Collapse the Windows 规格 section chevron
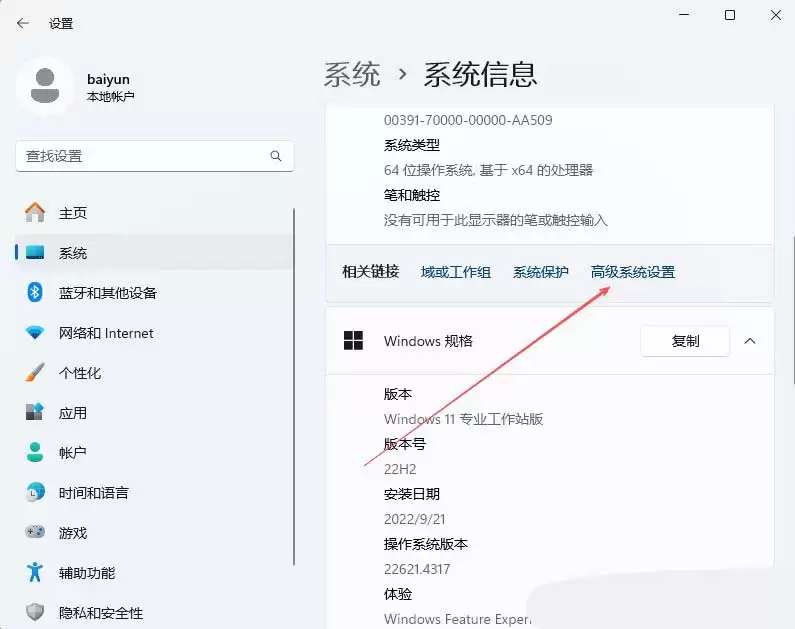This screenshot has height=629, width=795. [750, 341]
